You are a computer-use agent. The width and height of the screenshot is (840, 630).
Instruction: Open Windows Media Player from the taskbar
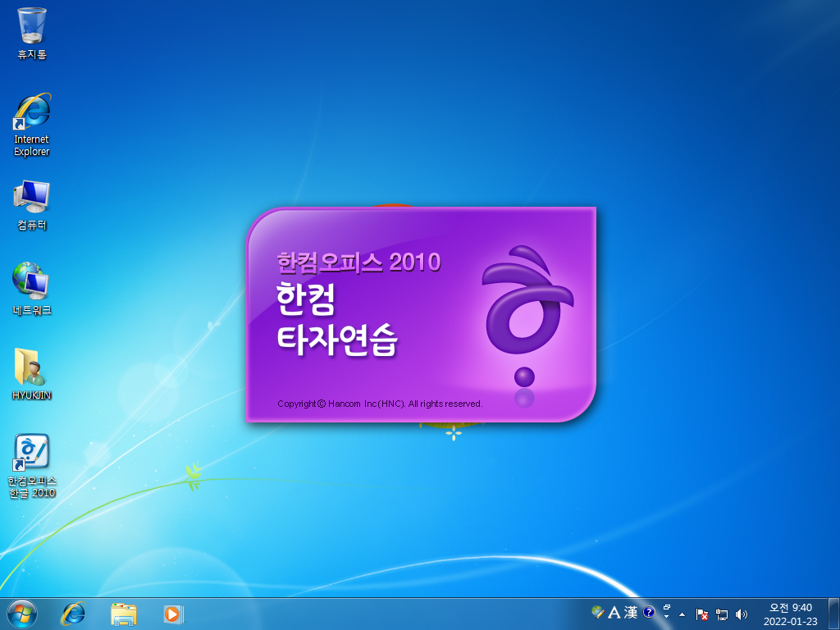point(174,614)
